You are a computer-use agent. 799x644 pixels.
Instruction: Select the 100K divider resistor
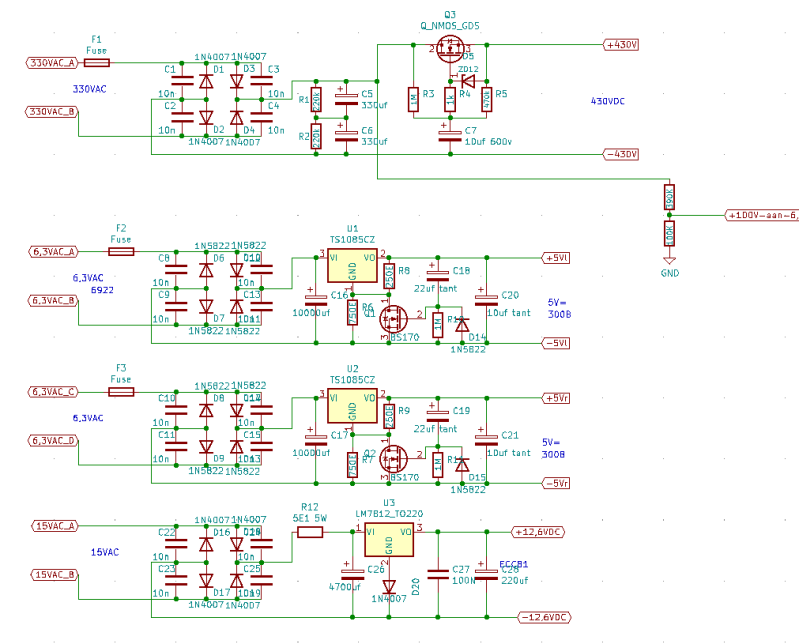(x=670, y=234)
